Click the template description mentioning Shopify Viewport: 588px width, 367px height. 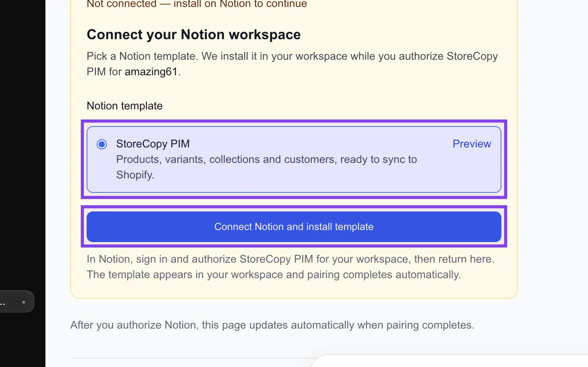[x=266, y=167]
